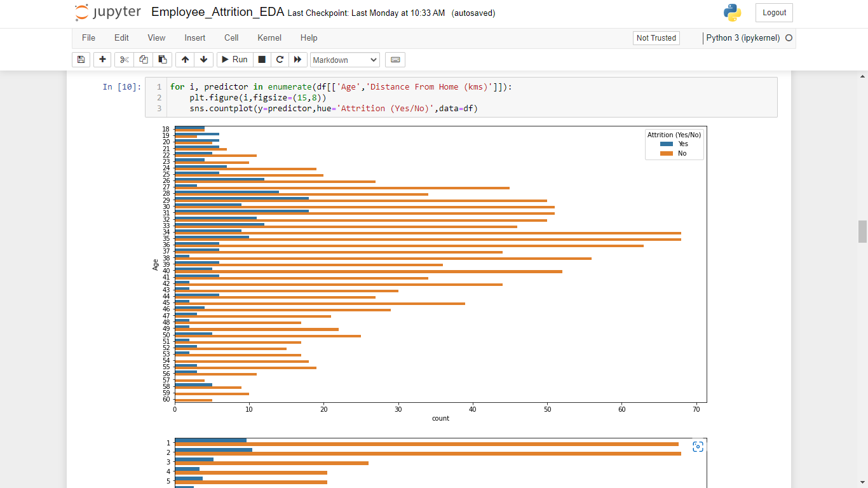The image size is (868, 488).
Task: Interrupt the kernel with stop icon
Action: pyautogui.click(x=261, y=59)
